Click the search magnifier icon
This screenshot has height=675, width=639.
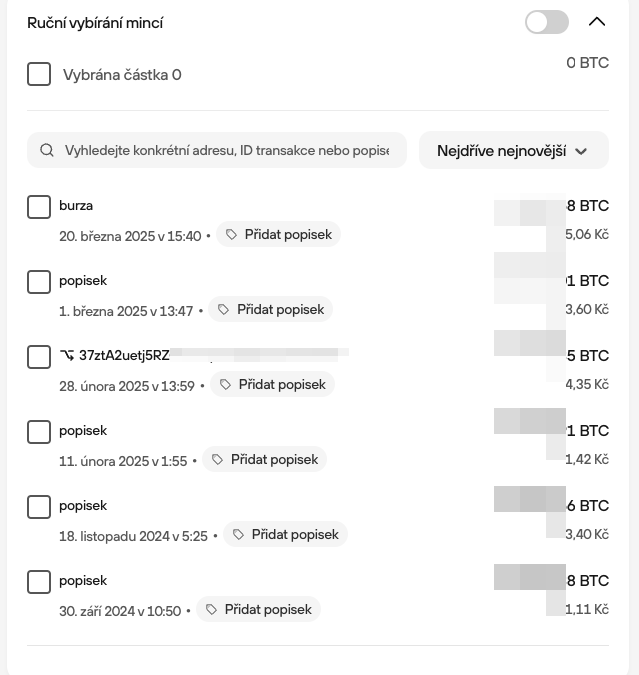tap(47, 150)
